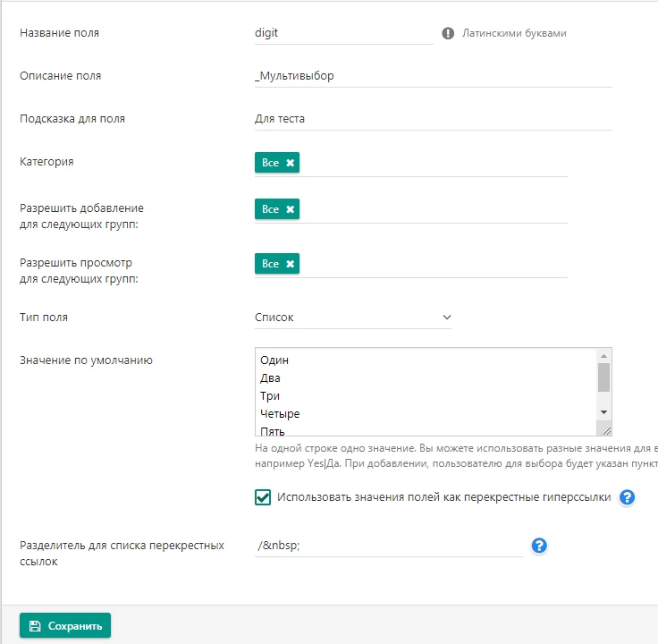Viewport: 658px width, 644px height.
Task: Open help icon next to перекрестные гиперссылки checkbox
Action: 627,497
